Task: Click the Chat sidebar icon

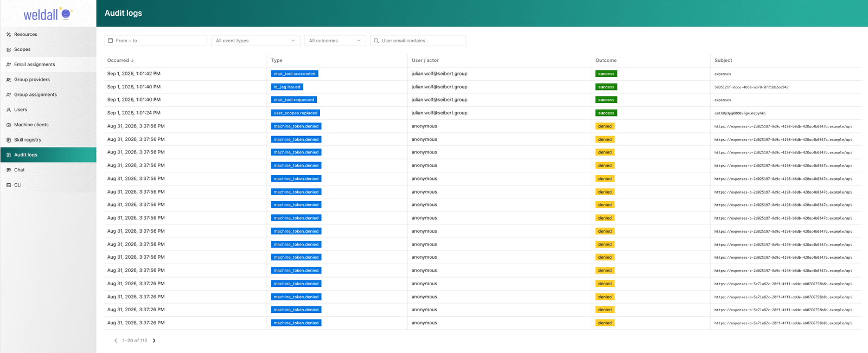Action: click(9, 170)
